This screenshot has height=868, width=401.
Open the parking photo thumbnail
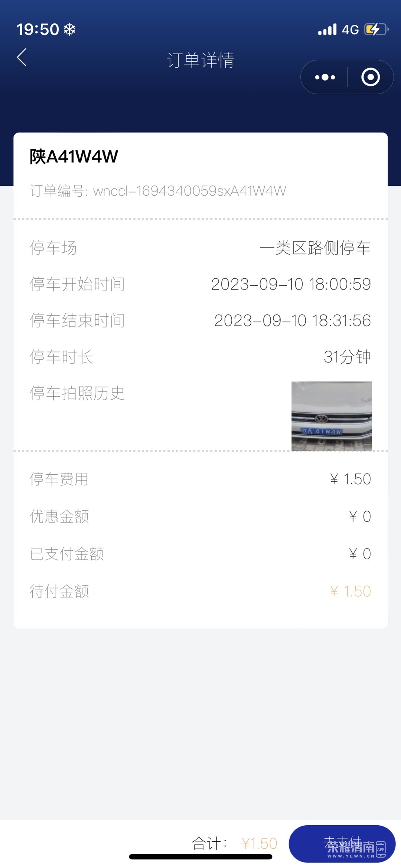pyautogui.click(x=331, y=416)
